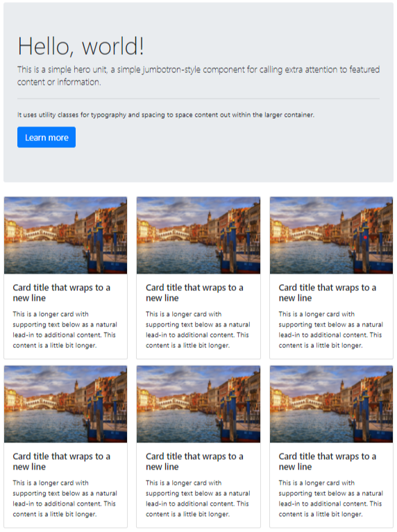Open middle card image in top row
Image resolution: width=397 pixels, height=532 pixels.
[198, 235]
